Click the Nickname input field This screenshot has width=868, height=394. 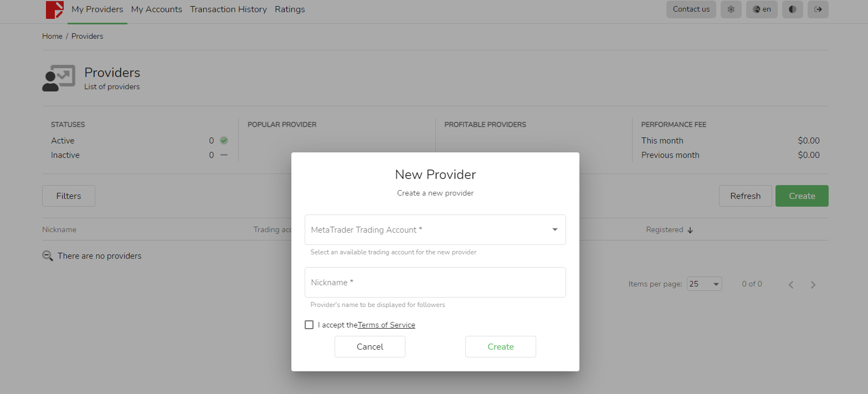(x=435, y=283)
